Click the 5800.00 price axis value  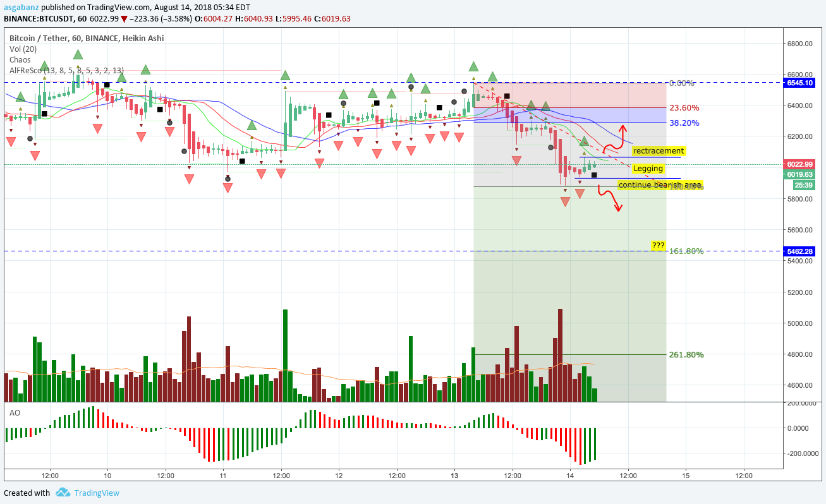pos(799,199)
